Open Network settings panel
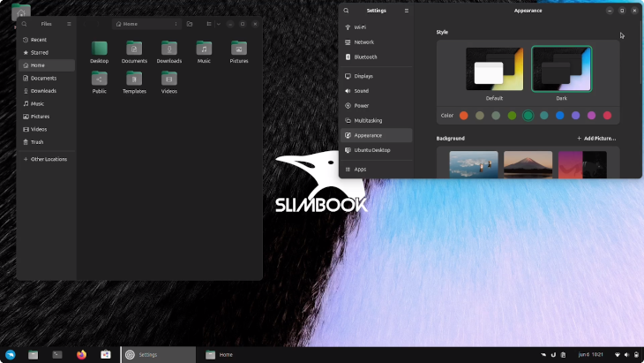644x363 pixels. [376, 42]
